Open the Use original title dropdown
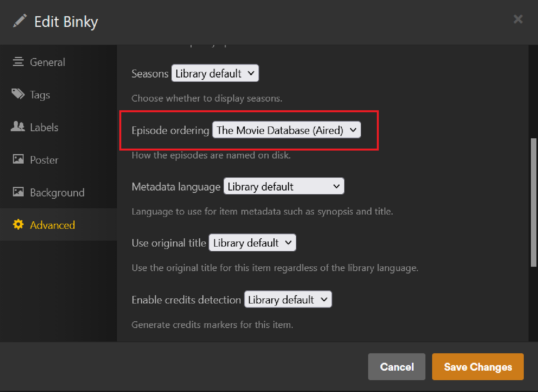The width and height of the screenshot is (538, 392). pos(252,243)
